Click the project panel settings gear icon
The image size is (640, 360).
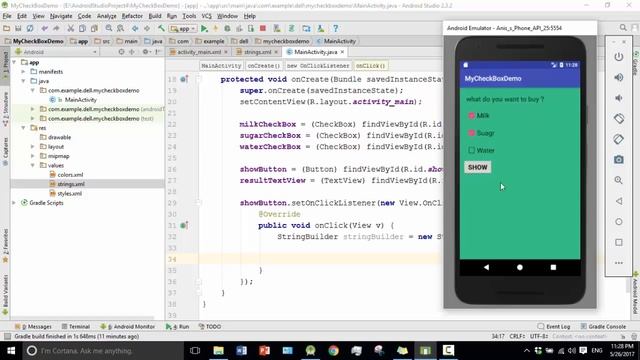[x=145, y=52]
